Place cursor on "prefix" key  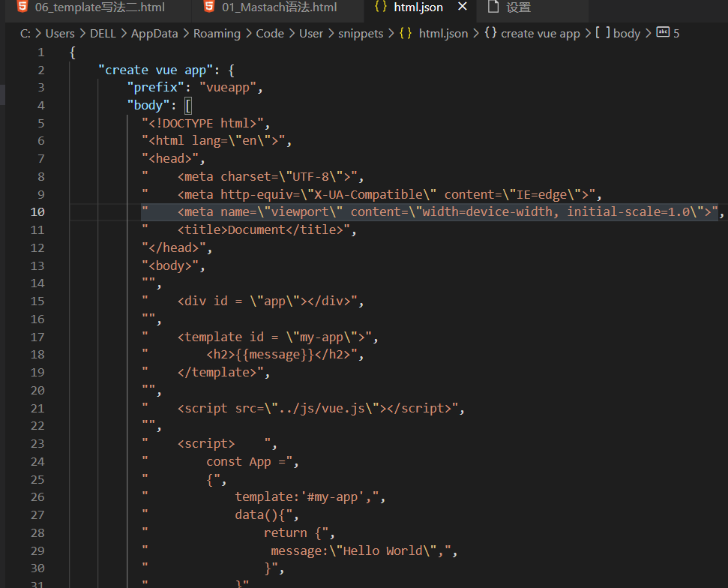click(x=155, y=88)
